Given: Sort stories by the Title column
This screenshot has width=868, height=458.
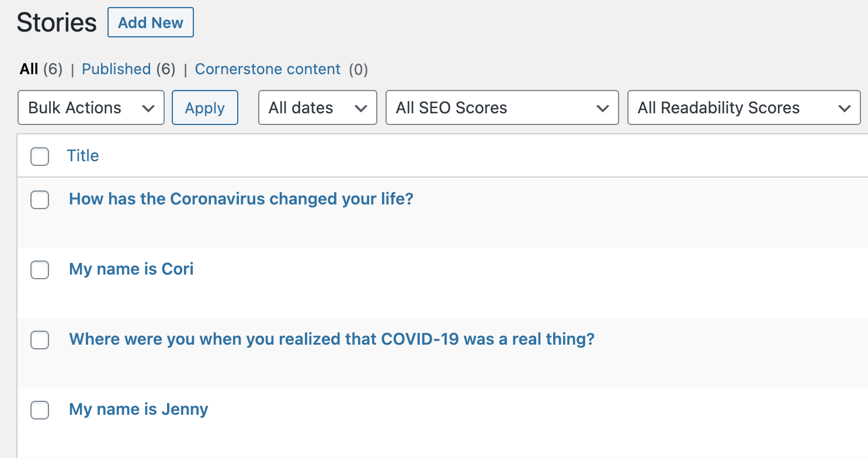Looking at the screenshot, I should (x=82, y=155).
